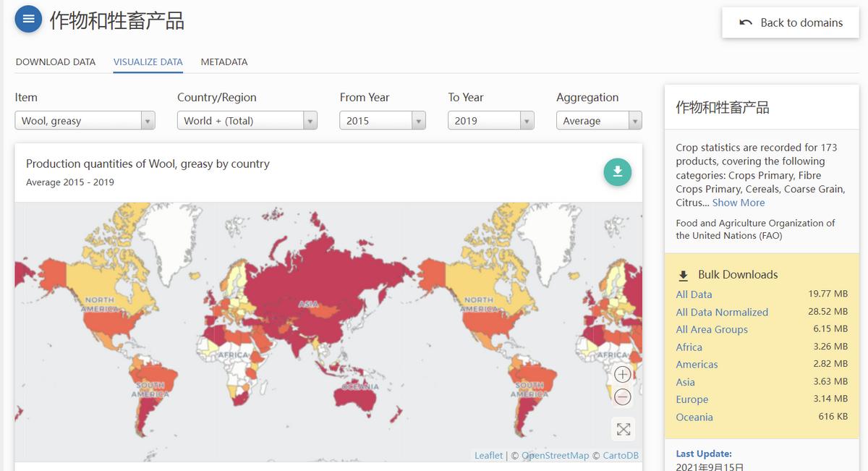The width and height of the screenshot is (868, 471).
Task: Click the back arrow in Back to domains
Action: [746, 22]
